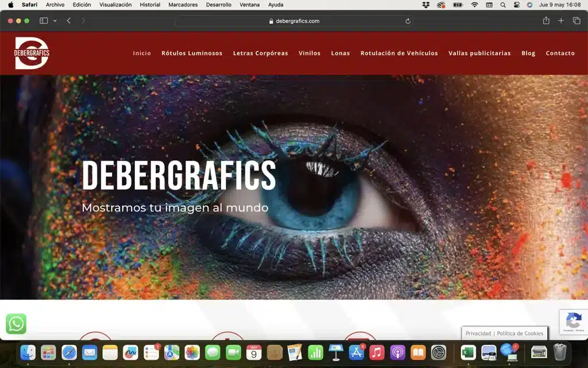
Task: Open WhatsApp chat via green icon
Action: point(16,324)
